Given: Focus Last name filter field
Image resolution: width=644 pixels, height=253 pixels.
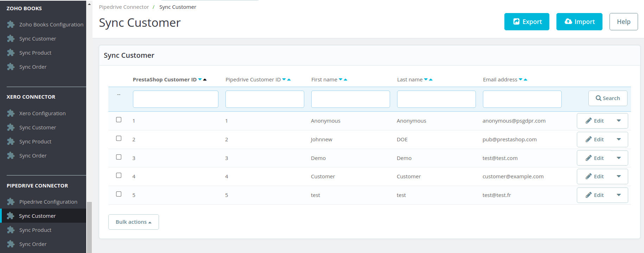Looking at the screenshot, I should coord(436,99).
